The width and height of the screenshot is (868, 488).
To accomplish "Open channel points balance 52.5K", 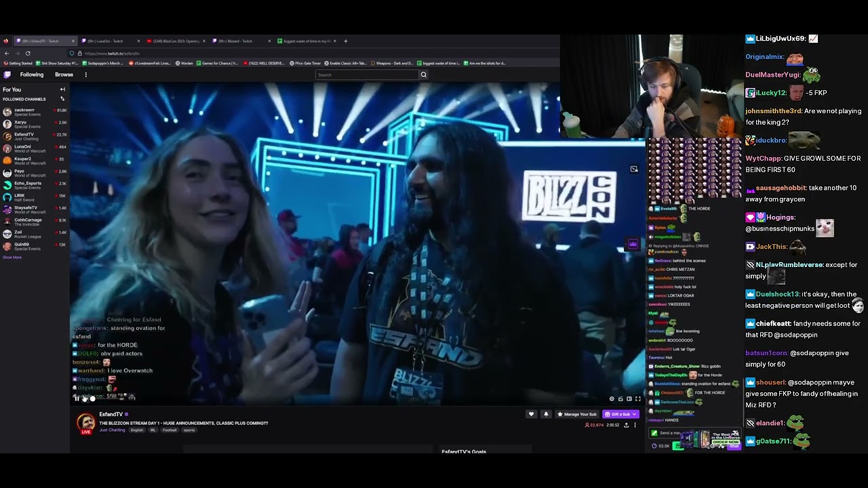I will point(660,446).
